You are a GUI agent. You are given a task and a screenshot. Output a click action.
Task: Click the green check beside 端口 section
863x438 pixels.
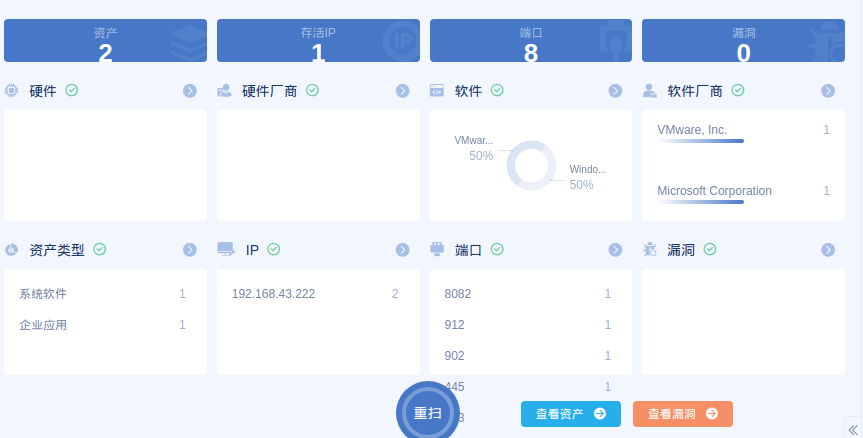(497, 249)
